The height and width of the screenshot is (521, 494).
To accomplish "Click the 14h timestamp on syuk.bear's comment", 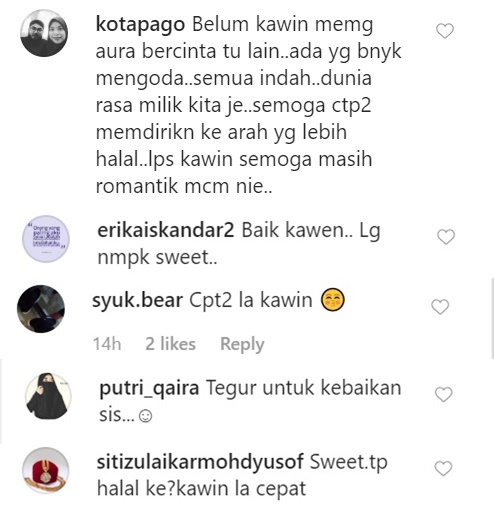I will click(107, 344).
